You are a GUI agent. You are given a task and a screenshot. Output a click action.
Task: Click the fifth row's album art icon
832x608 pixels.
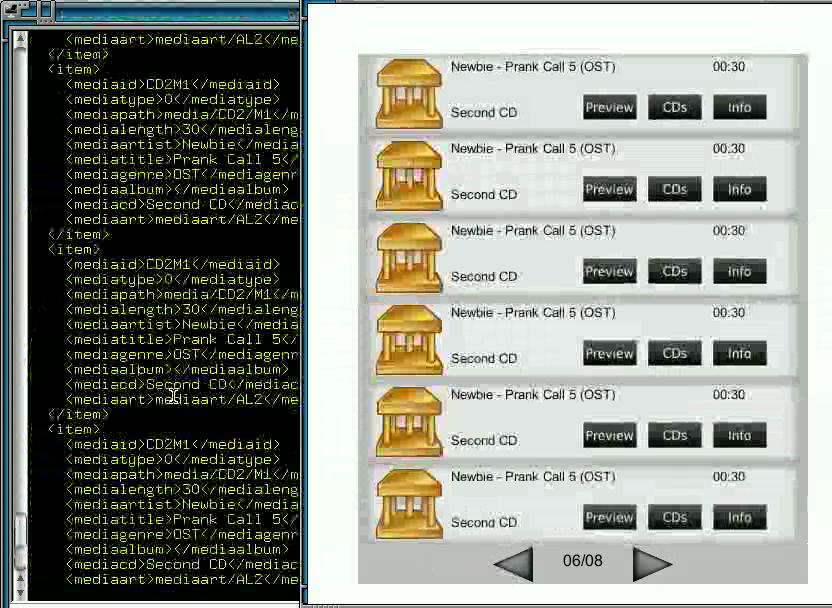[x=409, y=421]
